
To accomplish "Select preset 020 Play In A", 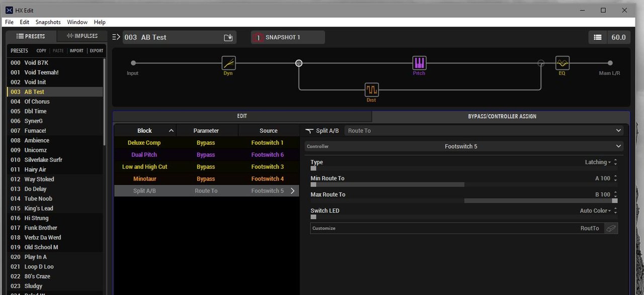I will pos(55,257).
